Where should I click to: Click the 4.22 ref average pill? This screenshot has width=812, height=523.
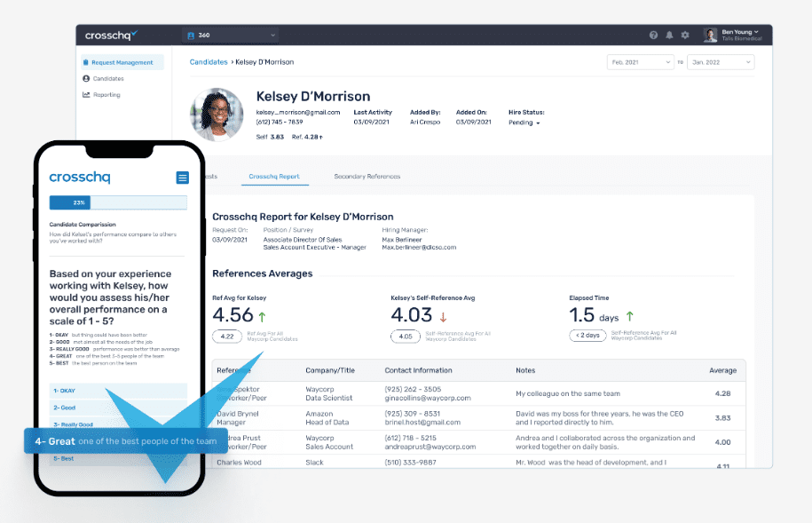(x=227, y=337)
